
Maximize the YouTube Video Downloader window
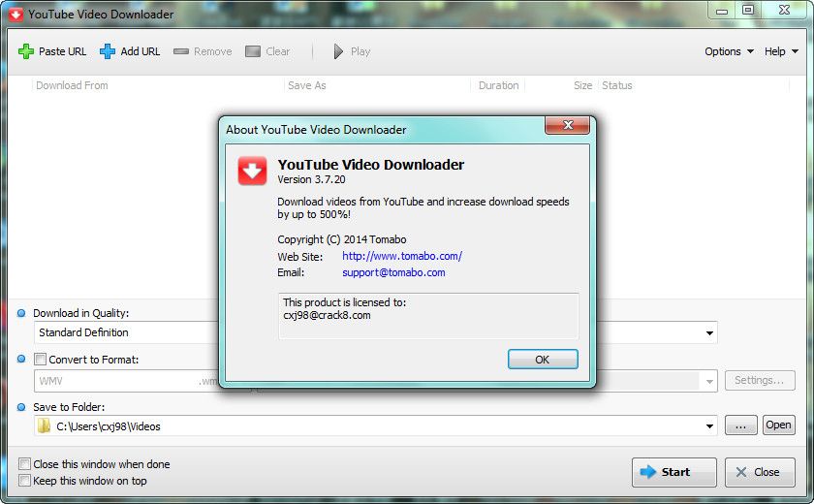[747, 10]
